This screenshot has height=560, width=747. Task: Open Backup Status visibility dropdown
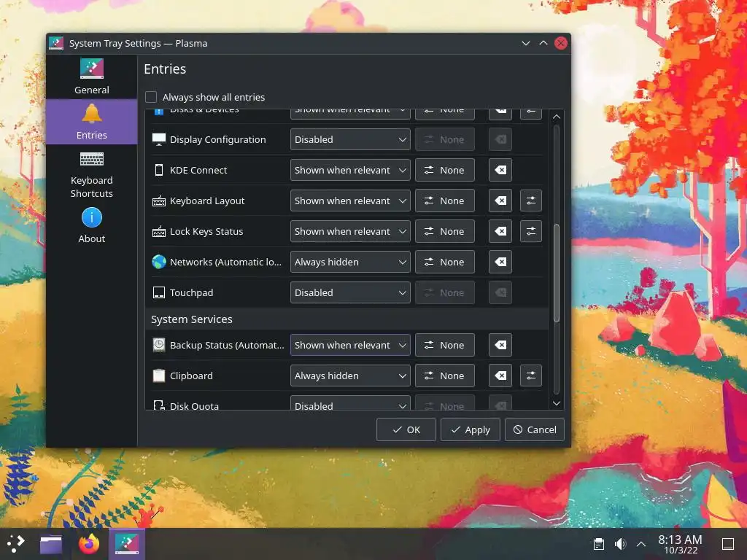click(x=350, y=345)
